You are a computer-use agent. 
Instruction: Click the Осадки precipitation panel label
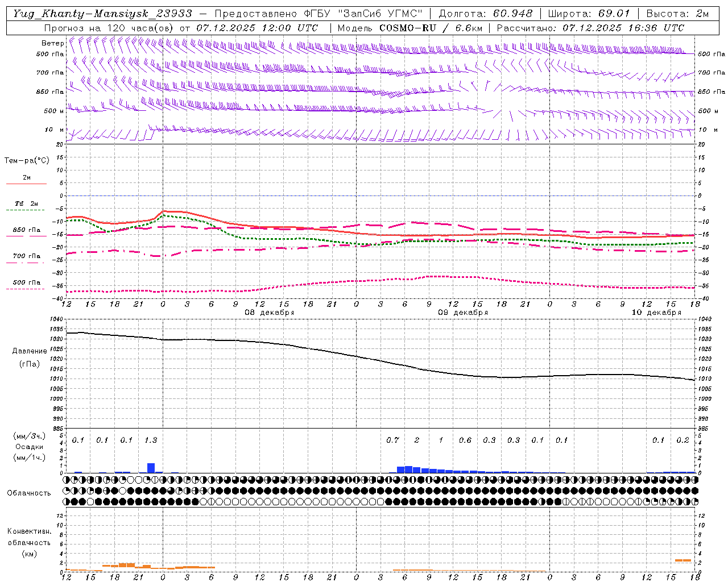(30, 447)
